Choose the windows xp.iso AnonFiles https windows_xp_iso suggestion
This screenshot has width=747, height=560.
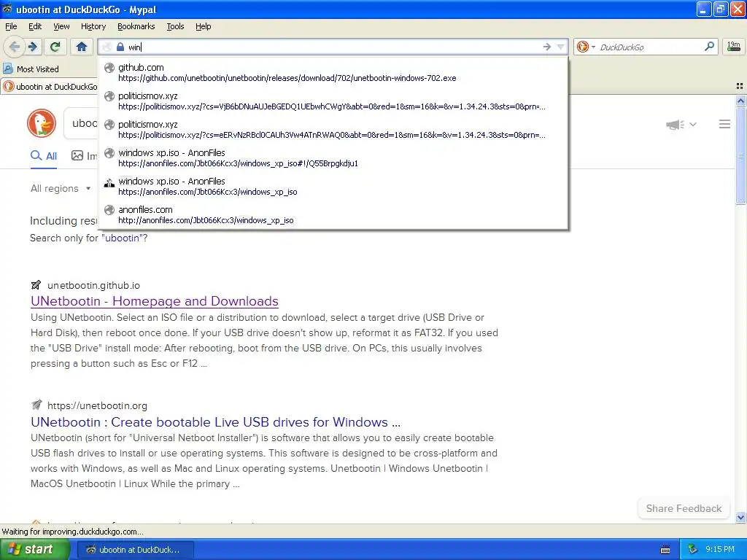[333, 186]
